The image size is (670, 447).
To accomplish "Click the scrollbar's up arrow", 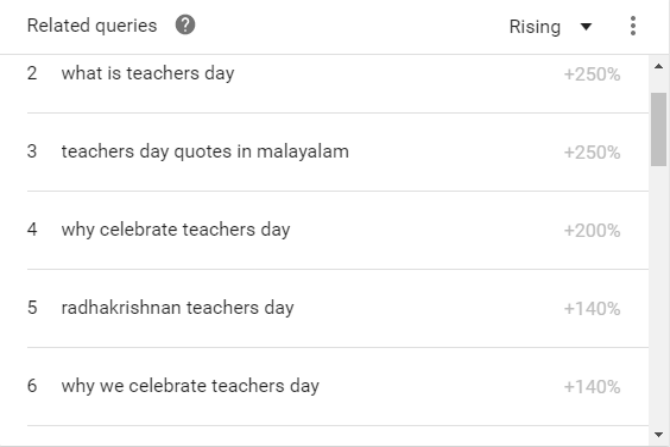I will (658, 66).
